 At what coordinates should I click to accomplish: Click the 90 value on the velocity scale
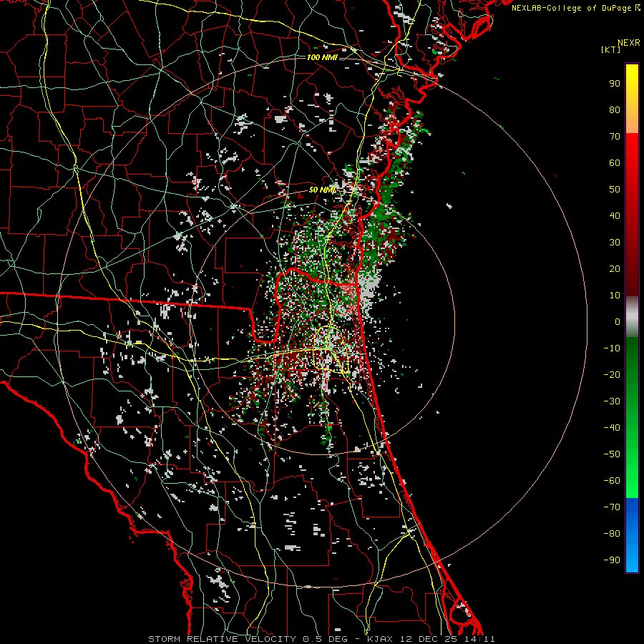pyautogui.click(x=615, y=84)
